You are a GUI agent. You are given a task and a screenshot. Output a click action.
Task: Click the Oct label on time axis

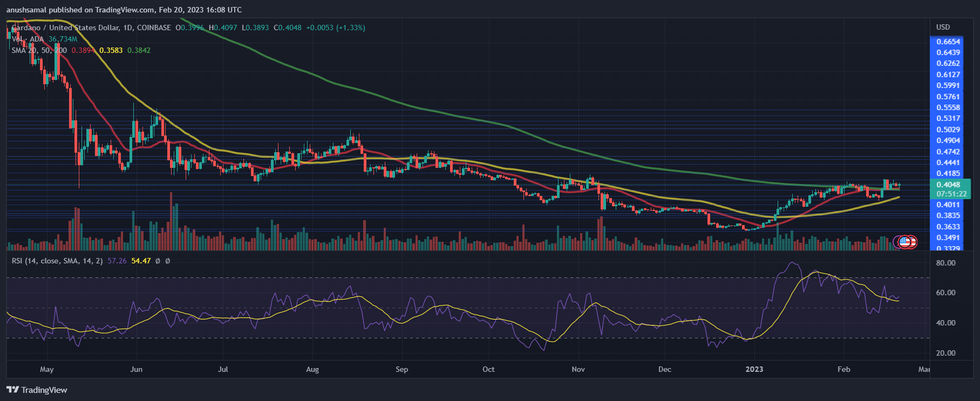tap(488, 369)
